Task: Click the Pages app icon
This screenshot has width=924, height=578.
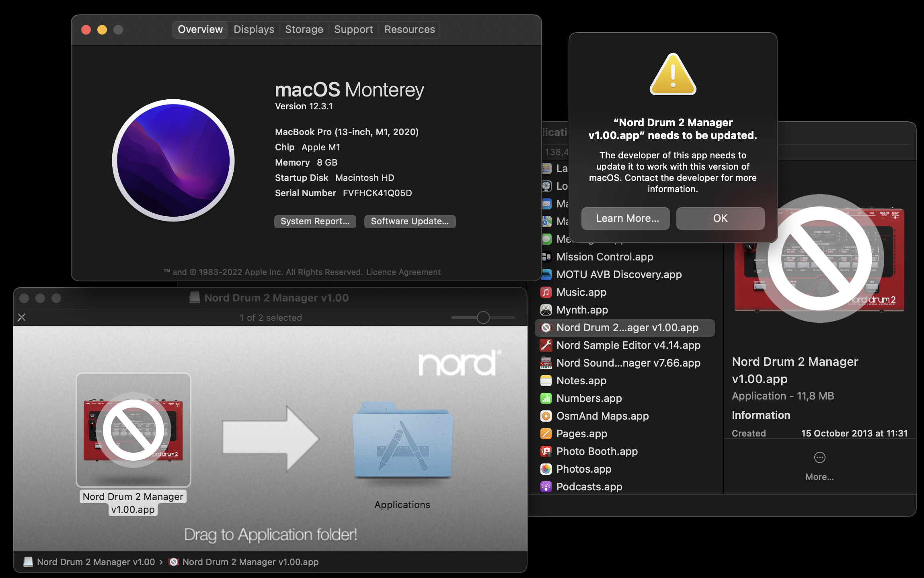Action: pyautogui.click(x=546, y=434)
